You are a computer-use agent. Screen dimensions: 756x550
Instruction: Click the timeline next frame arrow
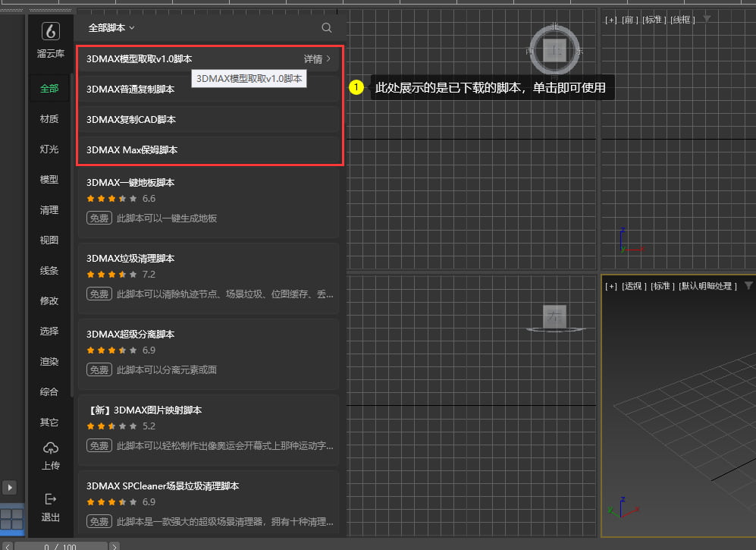click(114, 547)
